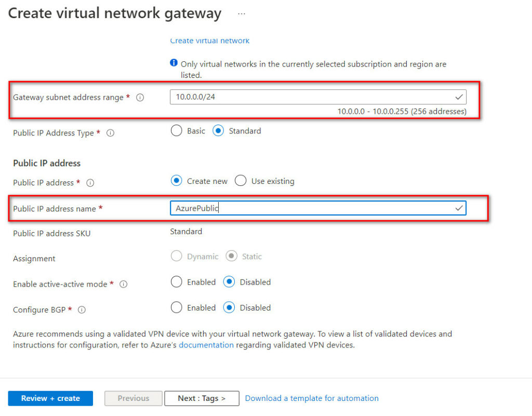The image size is (532, 416).
Task: Click the blue info icon in the subscription notice
Action: tap(174, 63)
